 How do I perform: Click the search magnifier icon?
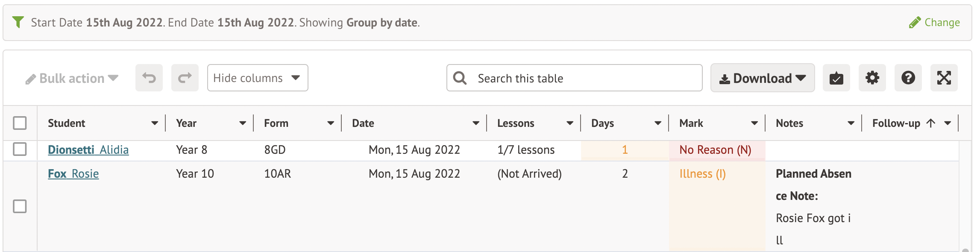click(x=460, y=78)
